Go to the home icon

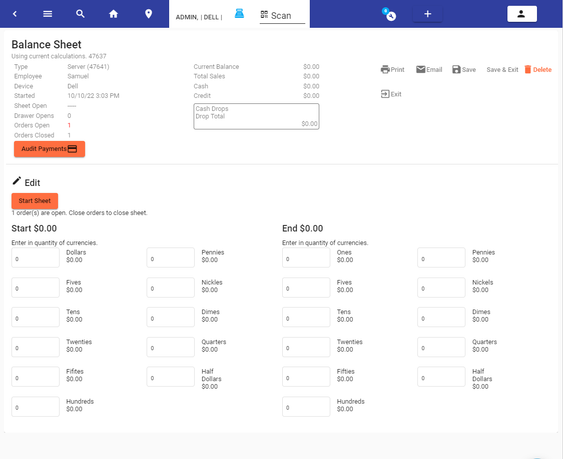[x=113, y=14]
